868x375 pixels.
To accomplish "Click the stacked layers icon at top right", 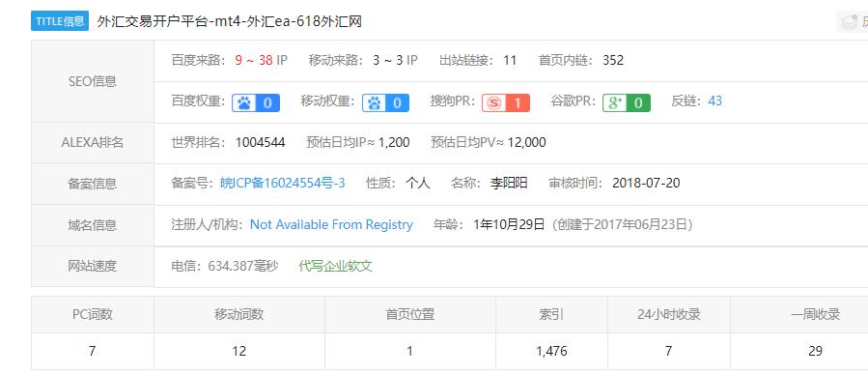I will pyautogui.click(x=850, y=22).
